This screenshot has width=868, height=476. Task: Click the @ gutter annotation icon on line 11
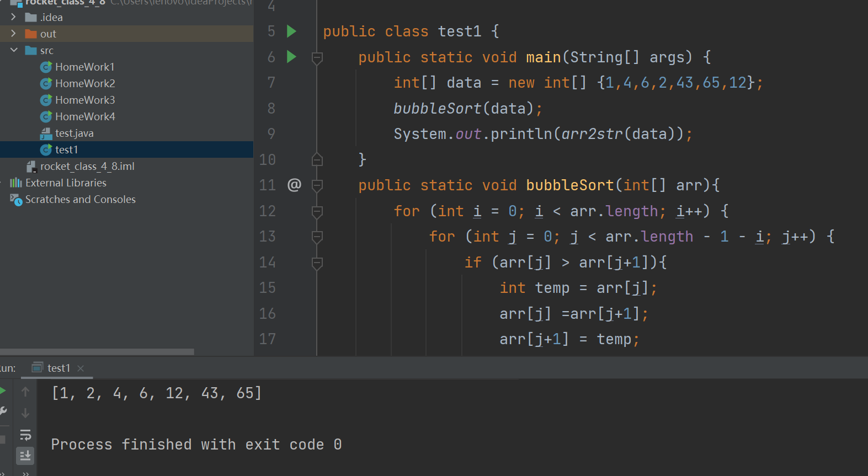[x=294, y=185]
